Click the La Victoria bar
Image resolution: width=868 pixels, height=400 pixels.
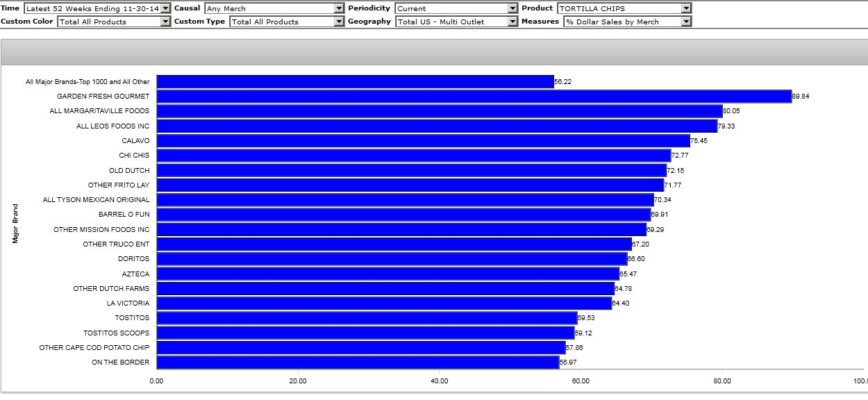tap(384, 303)
